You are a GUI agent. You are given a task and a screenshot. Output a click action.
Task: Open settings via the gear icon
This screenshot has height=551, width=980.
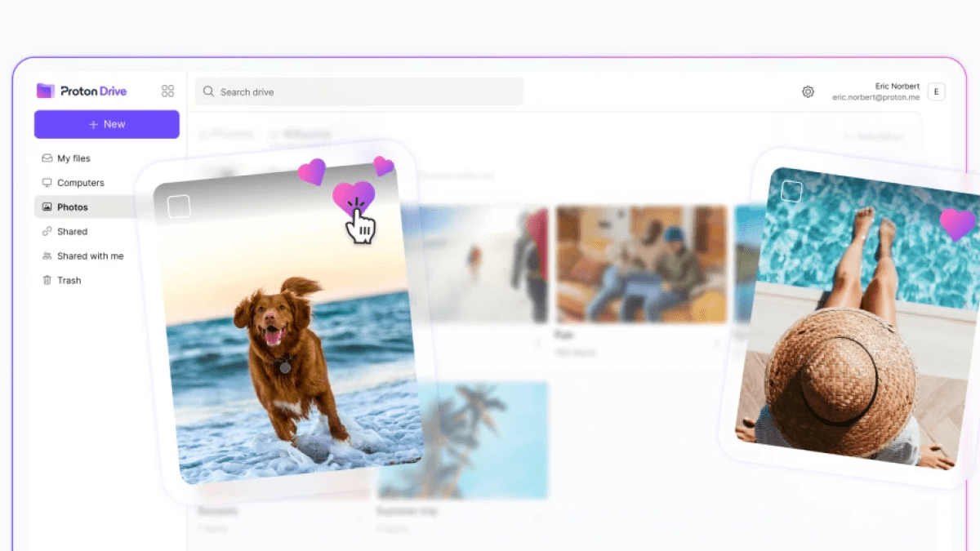(x=808, y=91)
